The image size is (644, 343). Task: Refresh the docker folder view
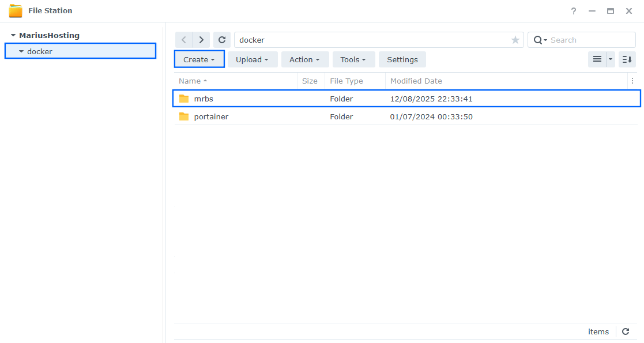pyautogui.click(x=222, y=40)
